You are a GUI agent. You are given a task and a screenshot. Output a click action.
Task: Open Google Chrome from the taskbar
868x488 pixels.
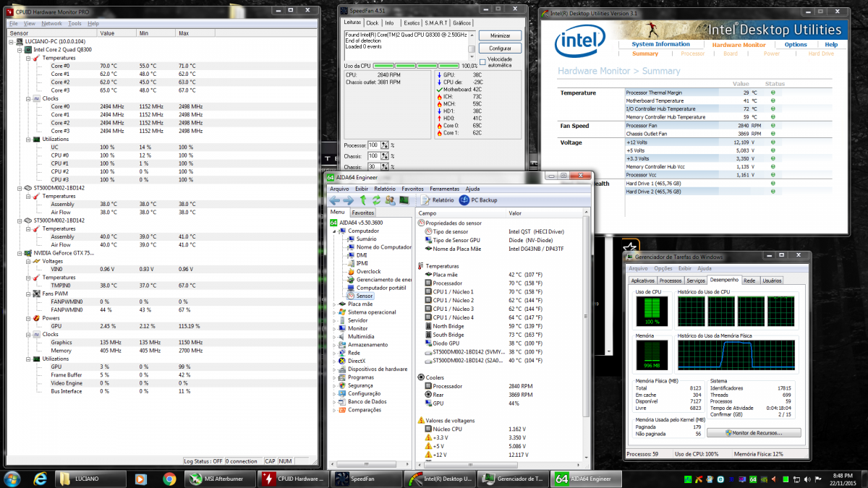point(169,479)
